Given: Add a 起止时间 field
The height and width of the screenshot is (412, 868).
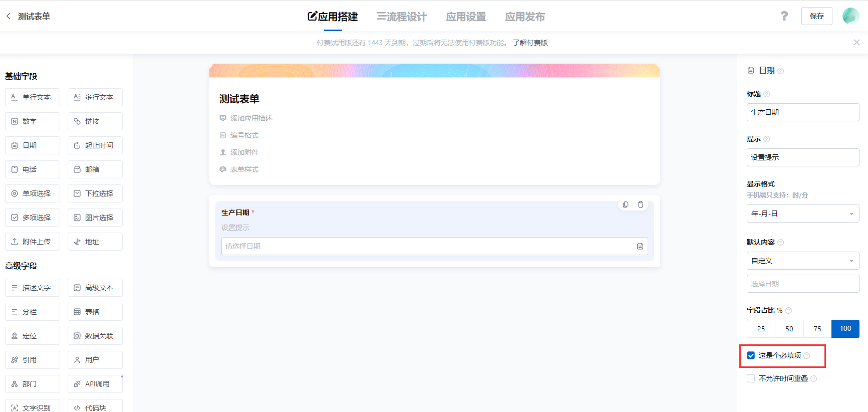Looking at the screenshot, I should (x=95, y=145).
